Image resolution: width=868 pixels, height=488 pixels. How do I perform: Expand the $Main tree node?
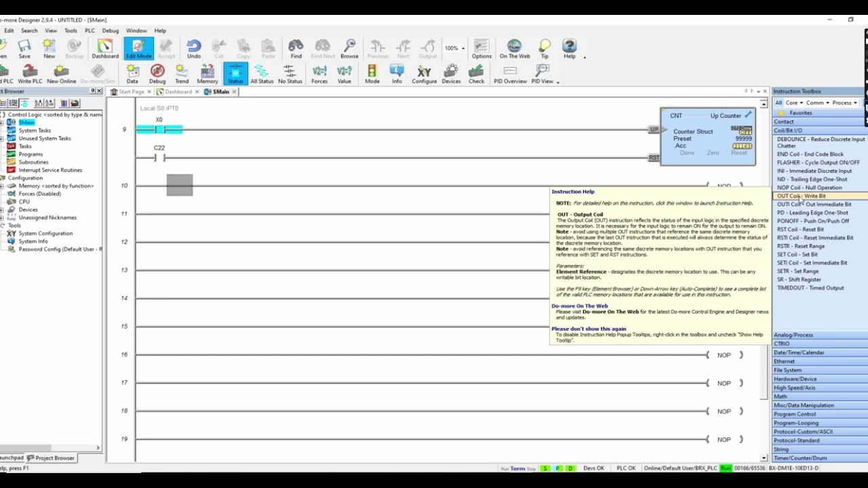pos(3,123)
